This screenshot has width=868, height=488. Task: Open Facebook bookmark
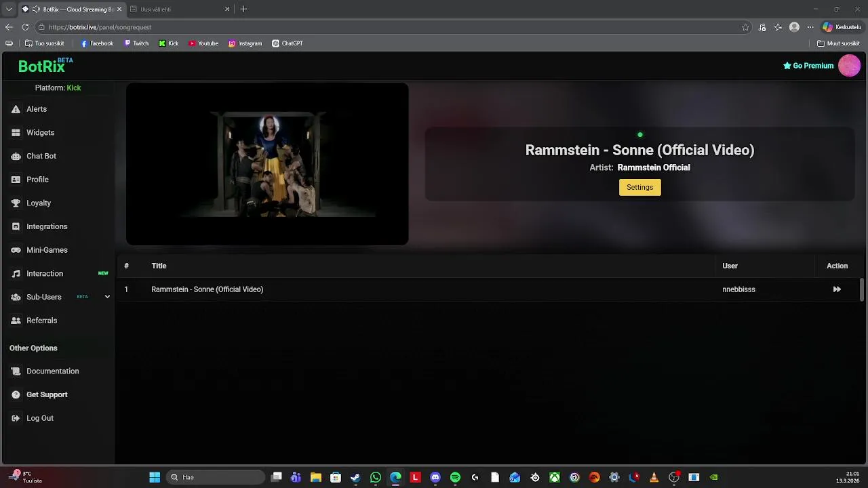pyautogui.click(x=97, y=43)
